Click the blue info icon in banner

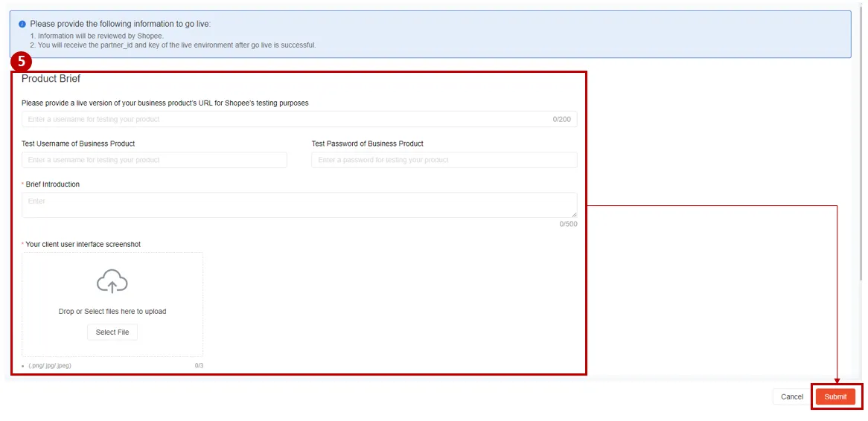click(22, 25)
